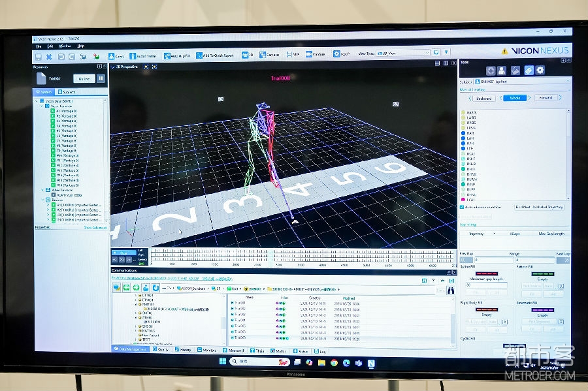Image resolution: width=588 pixels, height=391 pixels.
Task: Select the Whole labeling mode button
Action: tap(515, 98)
